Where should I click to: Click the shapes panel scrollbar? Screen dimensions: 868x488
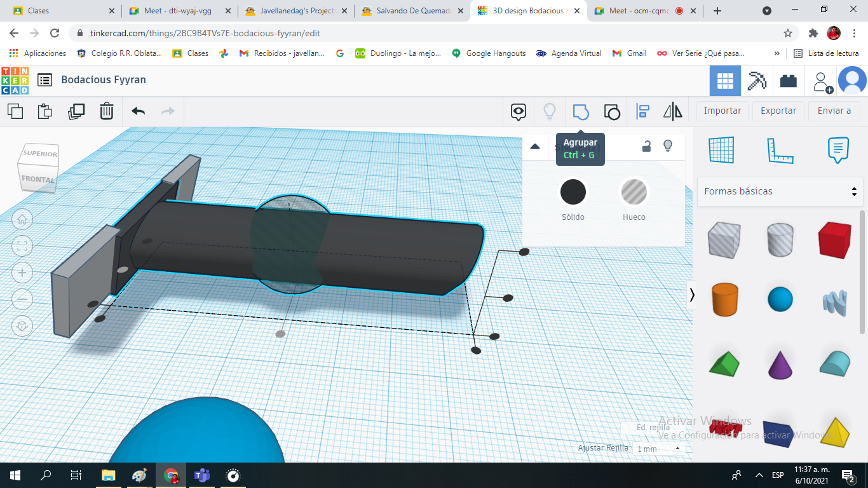(x=862, y=272)
